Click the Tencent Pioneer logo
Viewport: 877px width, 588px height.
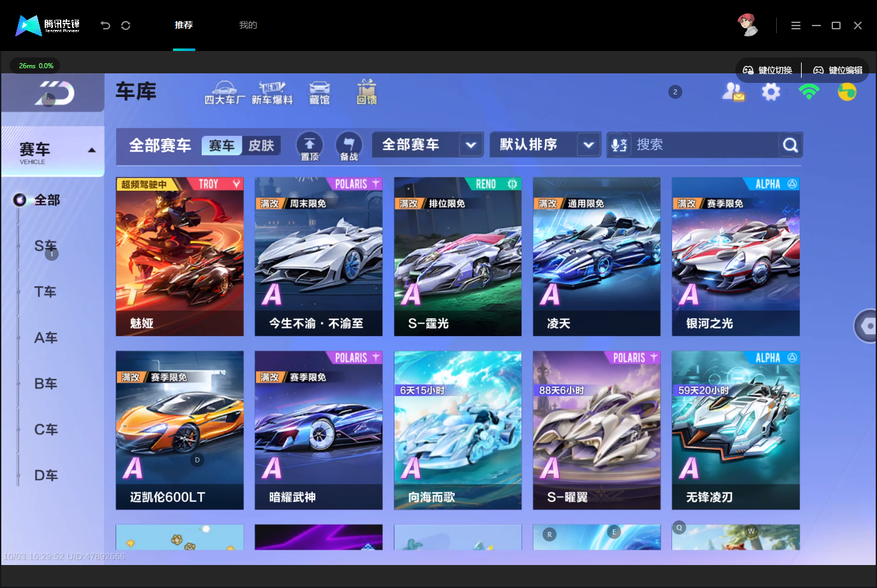48,26
